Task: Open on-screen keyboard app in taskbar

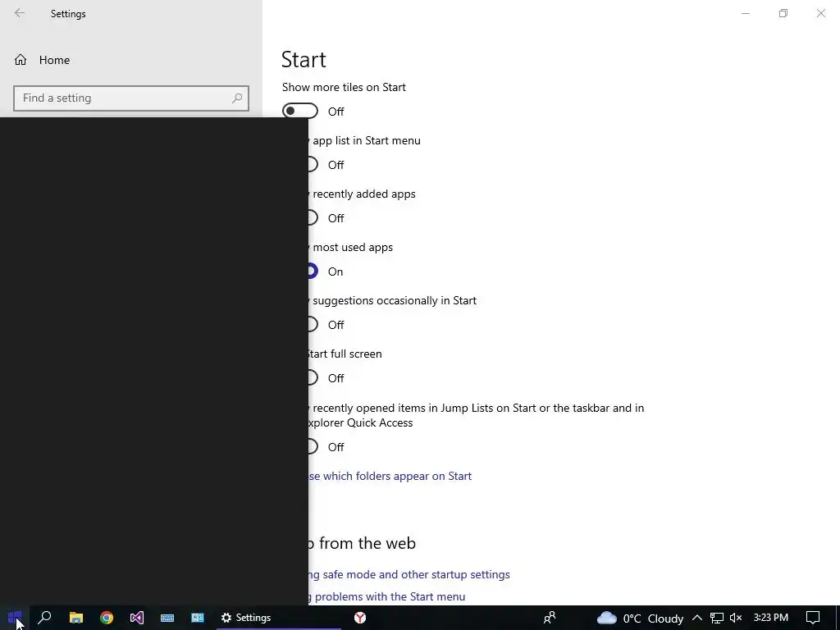Action: [167, 618]
